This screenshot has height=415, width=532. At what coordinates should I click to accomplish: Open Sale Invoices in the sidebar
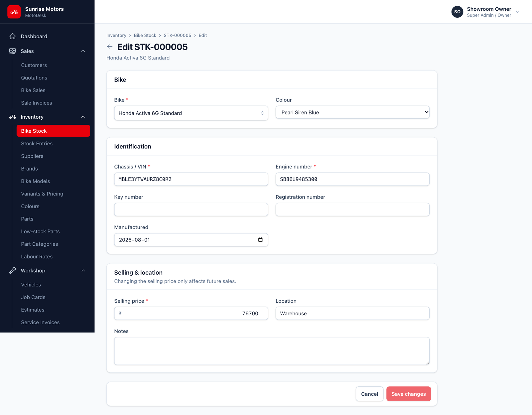37,103
